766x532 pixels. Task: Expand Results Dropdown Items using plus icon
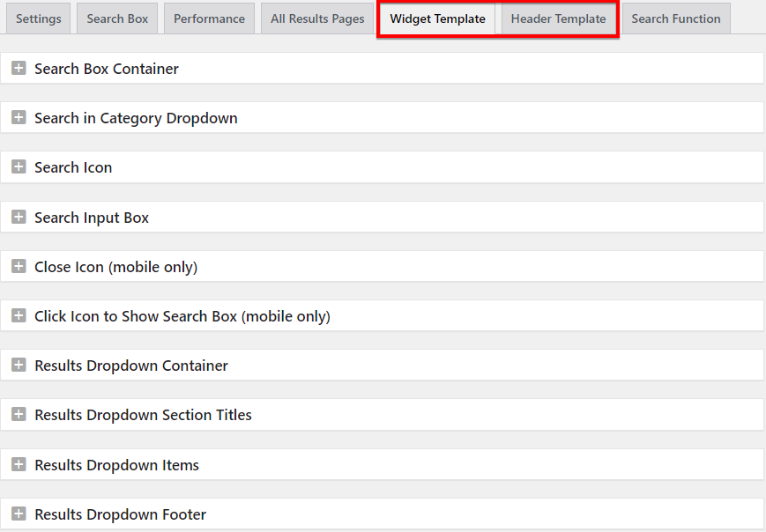coord(19,464)
